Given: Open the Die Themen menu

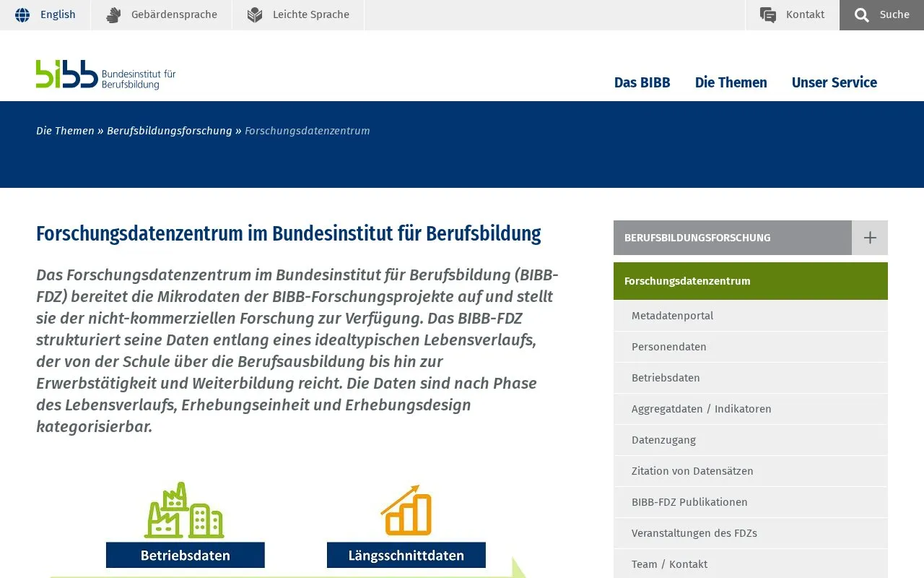Looking at the screenshot, I should [731, 82].
